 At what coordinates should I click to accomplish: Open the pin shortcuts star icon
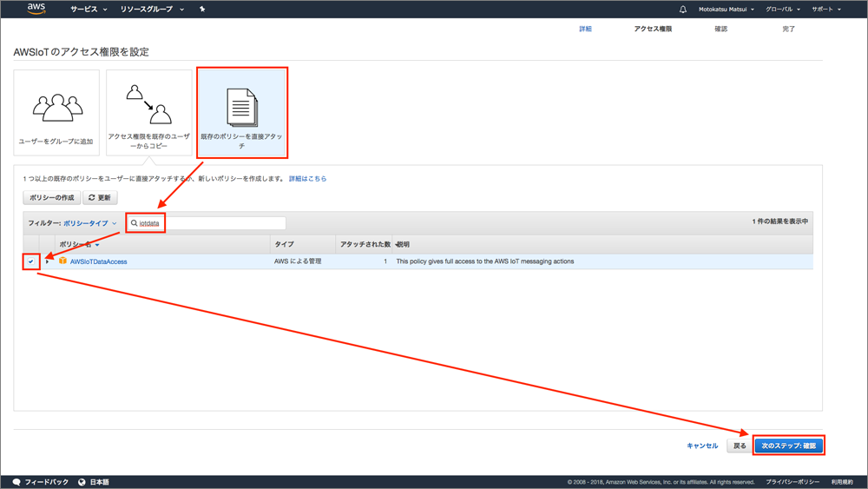(x=202, y=9)
